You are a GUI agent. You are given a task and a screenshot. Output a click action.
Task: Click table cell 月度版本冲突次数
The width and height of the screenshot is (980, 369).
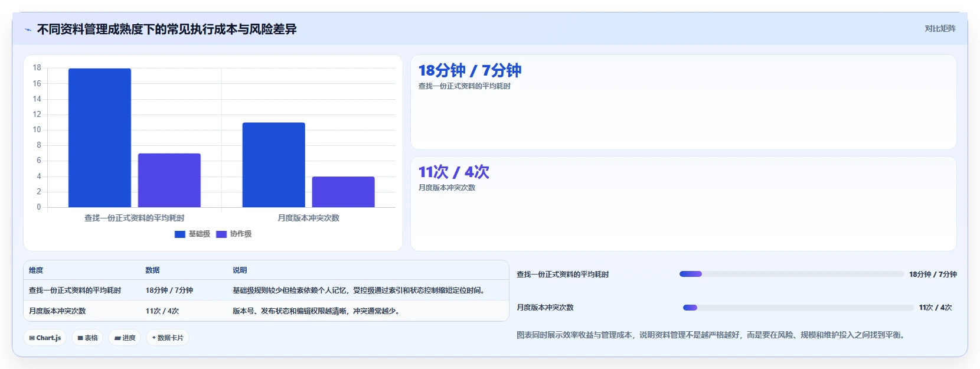point(57,311)
